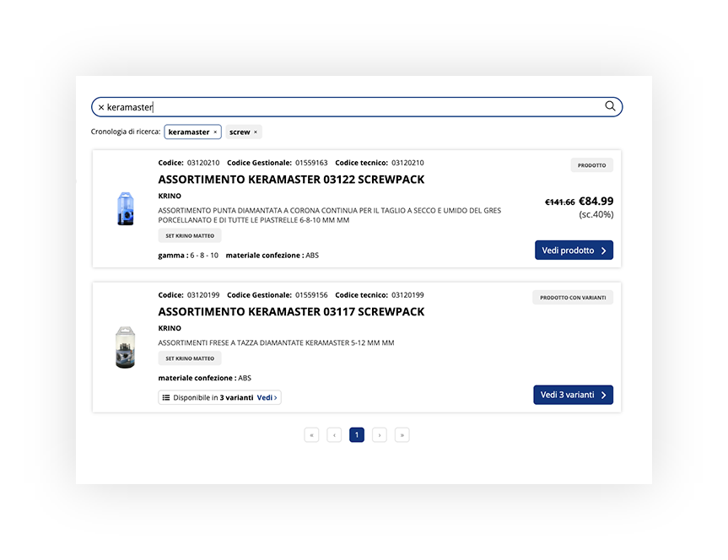Click the SET KRINO MATTEO tag on 03117

(190, 358)
